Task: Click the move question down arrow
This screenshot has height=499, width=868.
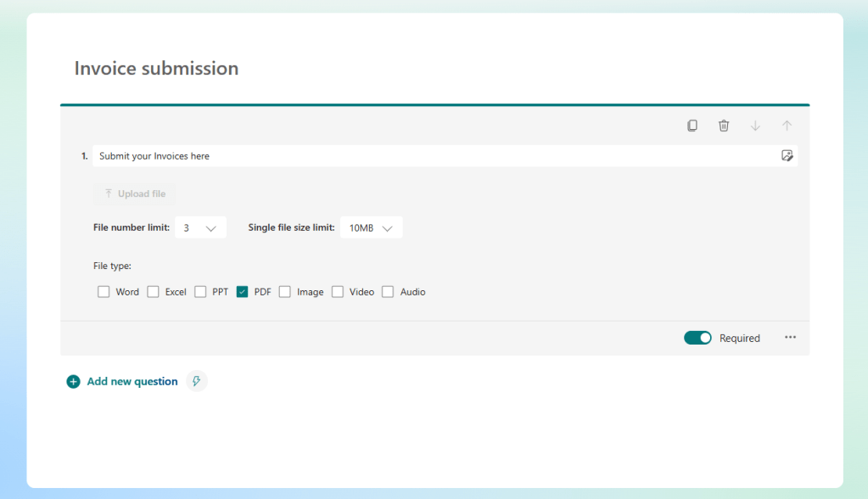Action: coord(754,125)
